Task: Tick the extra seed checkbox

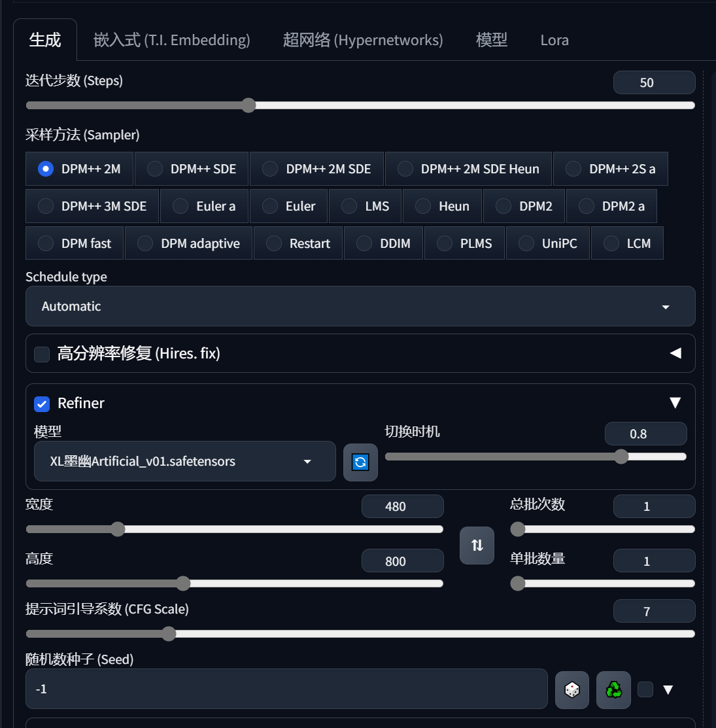Action: click(x=645, y=689)
